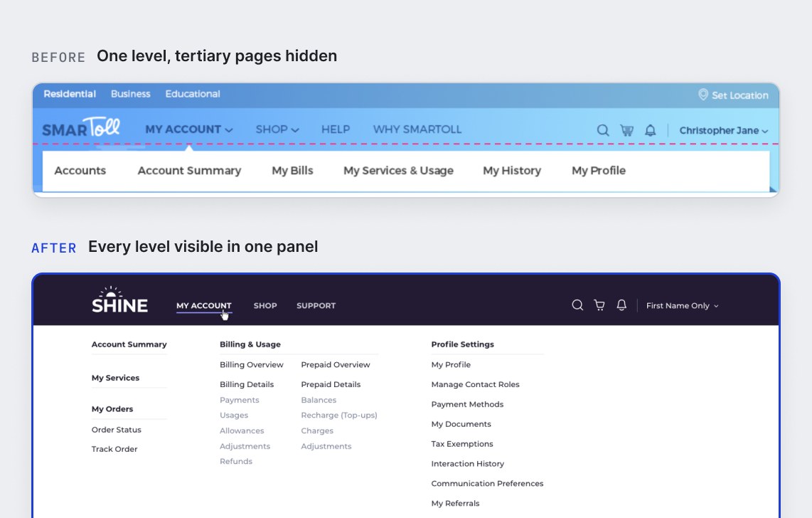Expand the MY ACCOUNT dropdown in SmarToll

(x=189, y=129)
